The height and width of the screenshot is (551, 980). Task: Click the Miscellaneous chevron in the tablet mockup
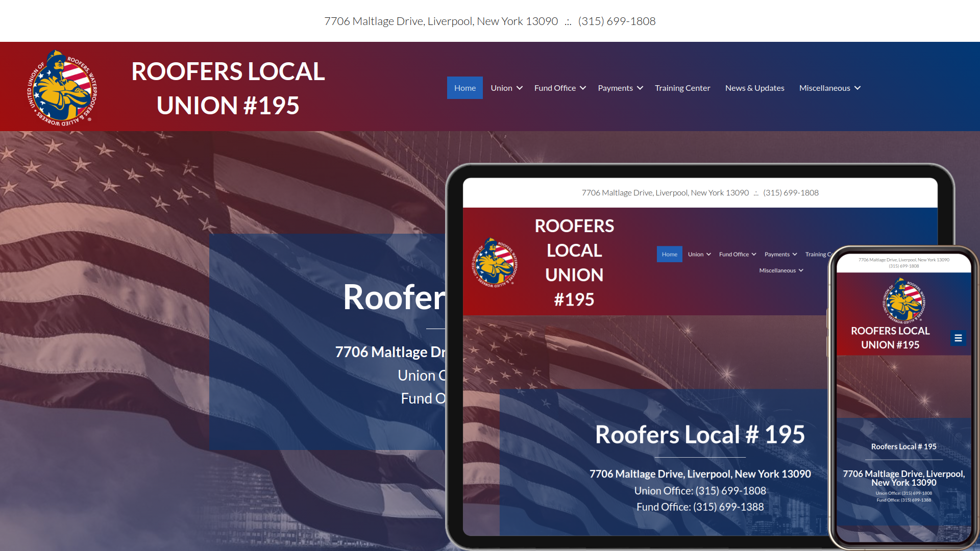[x=801, y=270]
